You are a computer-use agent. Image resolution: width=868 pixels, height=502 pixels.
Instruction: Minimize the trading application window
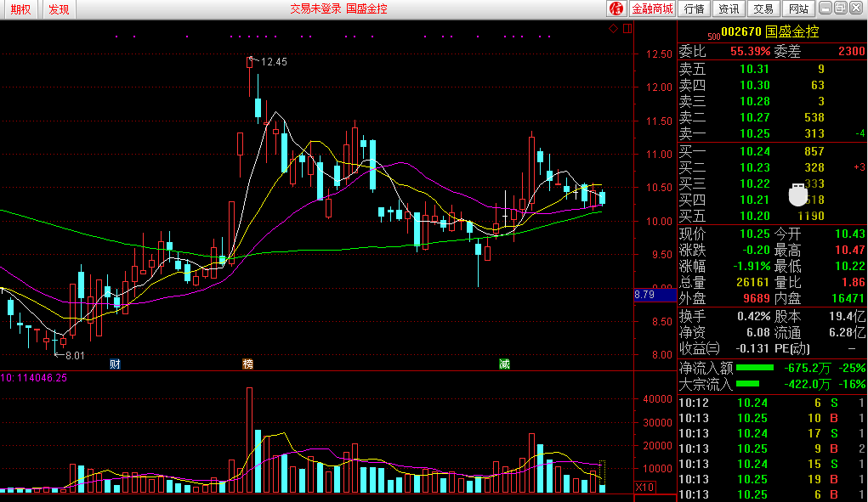pos(825,8)
